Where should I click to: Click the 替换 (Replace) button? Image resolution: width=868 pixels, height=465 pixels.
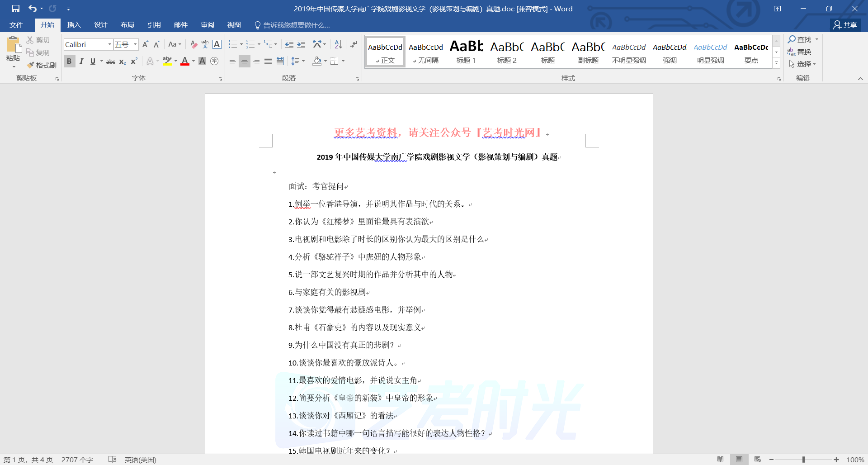tap(800, 52)
